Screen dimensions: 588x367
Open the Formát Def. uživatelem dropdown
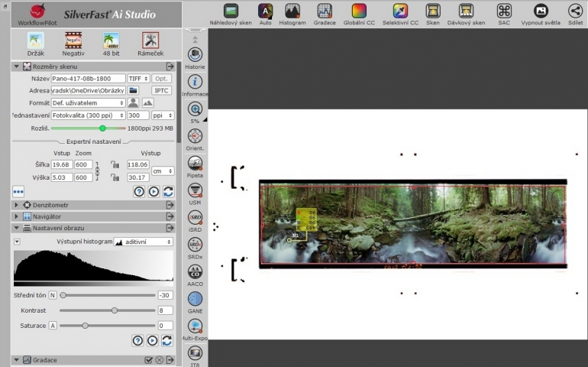pos(88,103)
